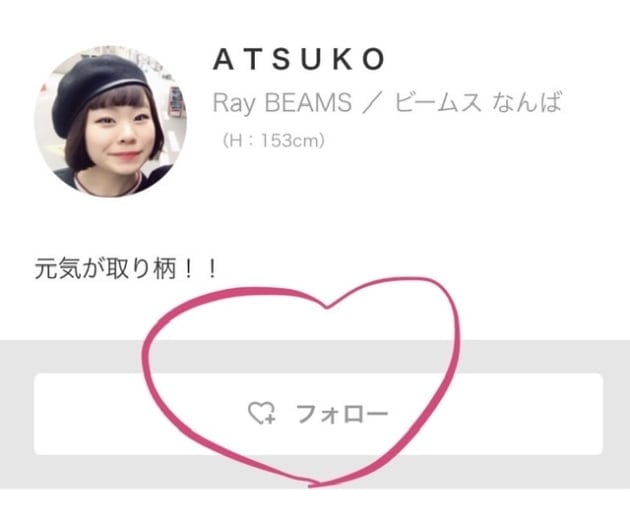Tap the height info (H：153cm)
The image size is (630, 517).
point(274,141)
